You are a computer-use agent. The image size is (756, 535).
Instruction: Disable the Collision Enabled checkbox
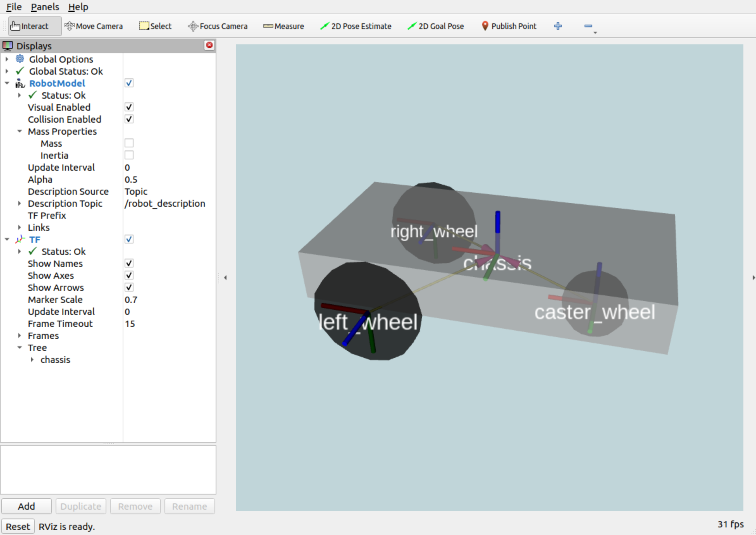[129, 119]
